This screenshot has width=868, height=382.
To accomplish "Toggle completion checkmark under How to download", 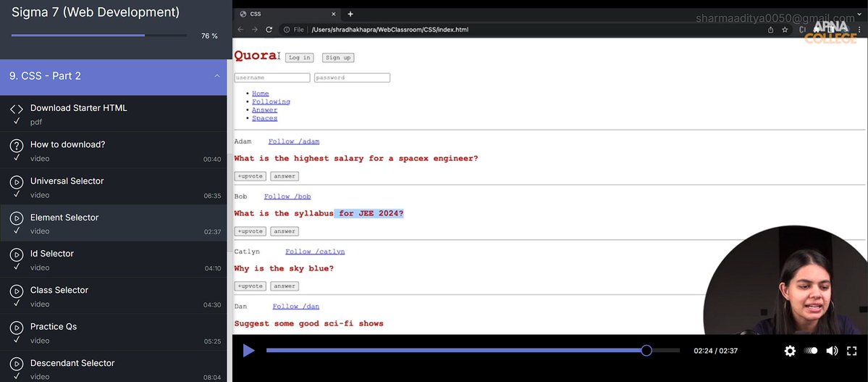I will pyautogui.click(x=17, y=158).
